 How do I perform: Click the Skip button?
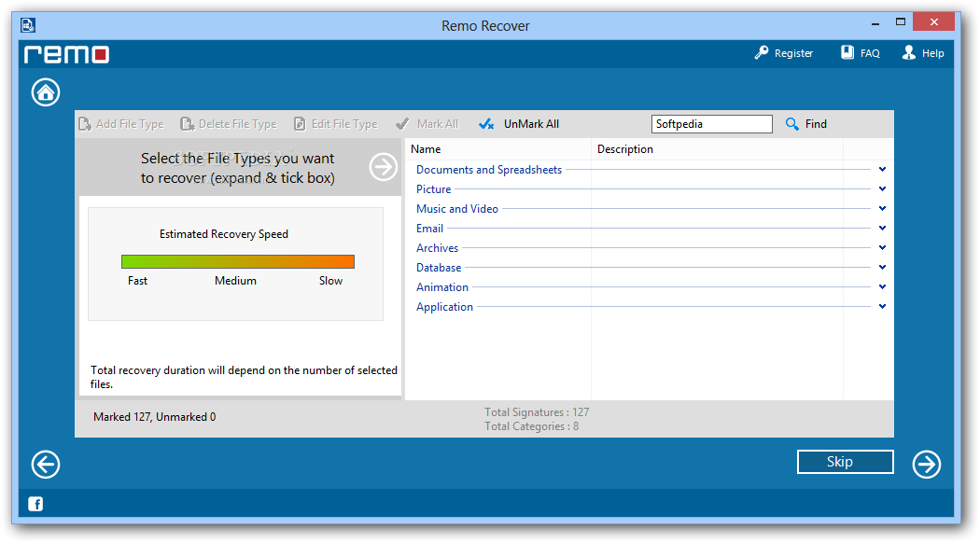[x=845, y=462]
